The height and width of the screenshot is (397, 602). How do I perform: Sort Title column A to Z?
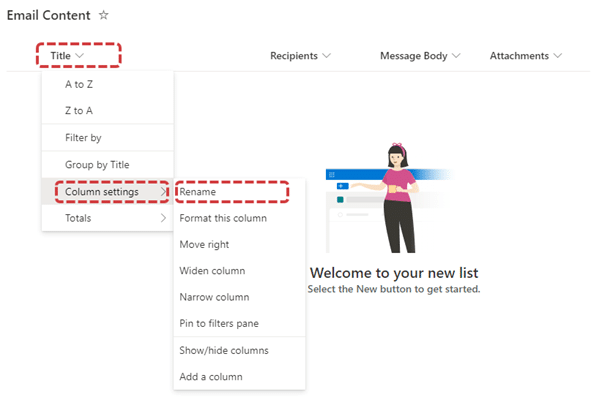click(x=108, y=84)
